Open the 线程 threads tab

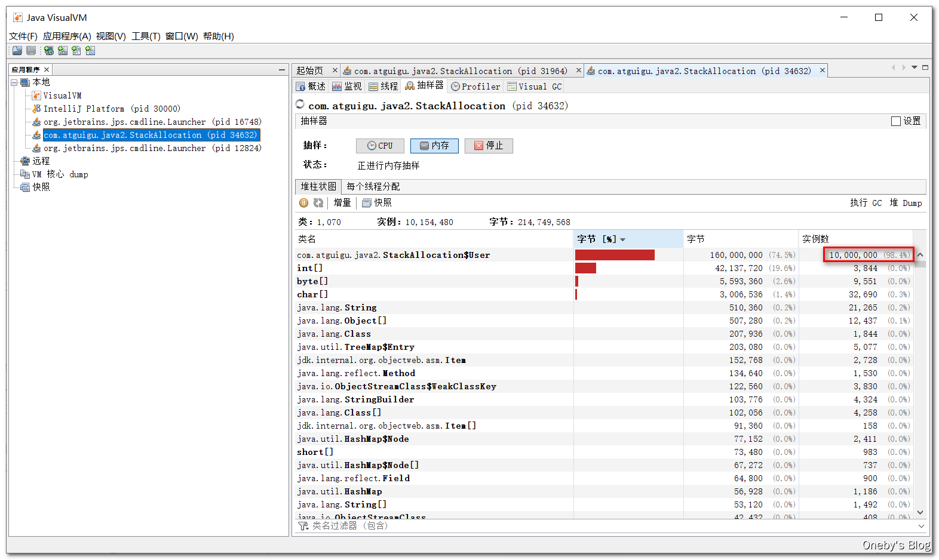383,87
